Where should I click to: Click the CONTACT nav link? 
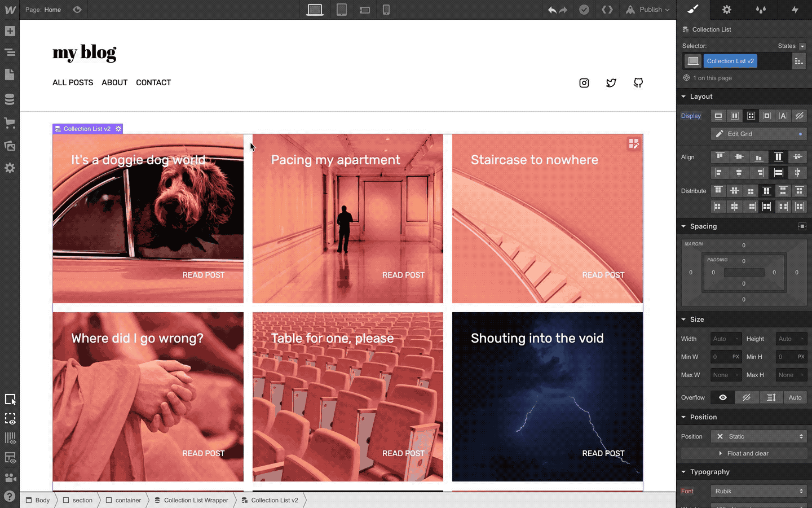click(x=153, y=82)
